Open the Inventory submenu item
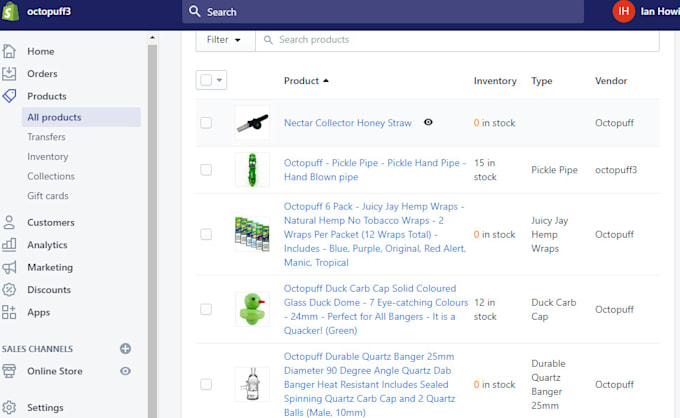The image size is (680, 418). click(48, 157)
